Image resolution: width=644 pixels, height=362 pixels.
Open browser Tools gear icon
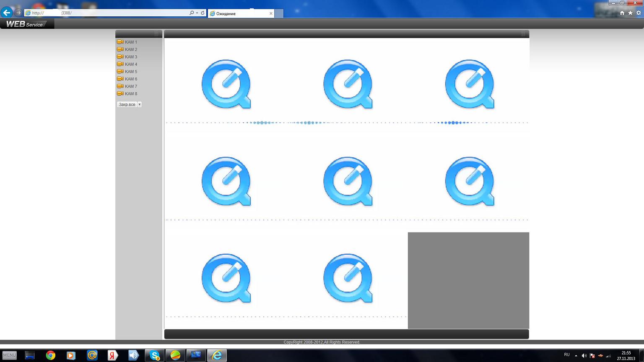point(639,13)
